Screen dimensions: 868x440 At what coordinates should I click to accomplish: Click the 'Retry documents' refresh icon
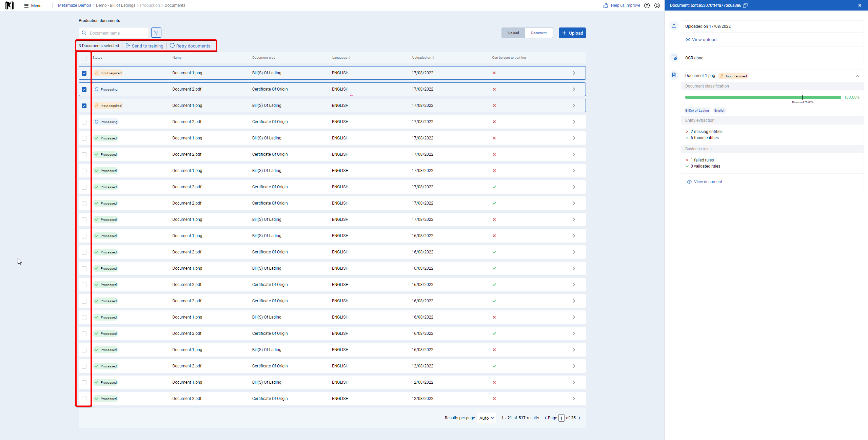click(x=172, y=45)
